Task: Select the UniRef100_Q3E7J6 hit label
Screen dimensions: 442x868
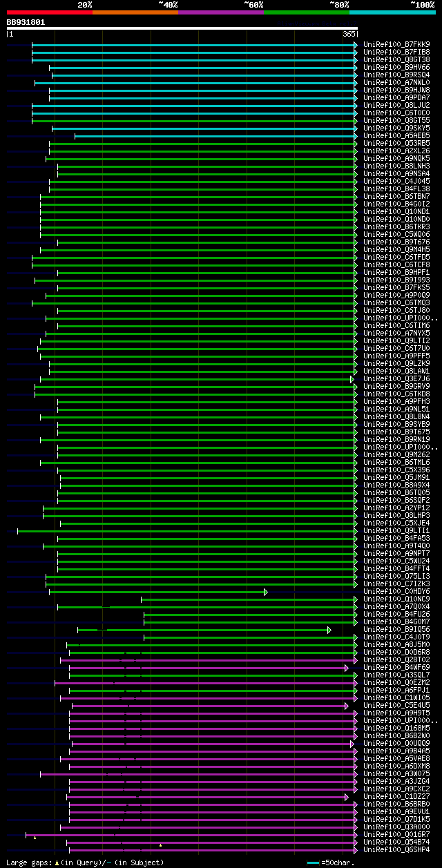Action: (396, 379)
